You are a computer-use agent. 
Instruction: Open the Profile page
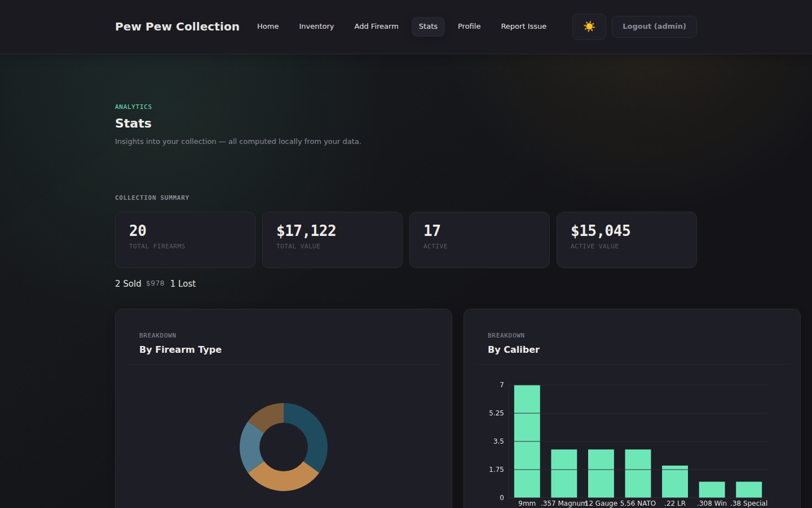(x=469, y=27)
